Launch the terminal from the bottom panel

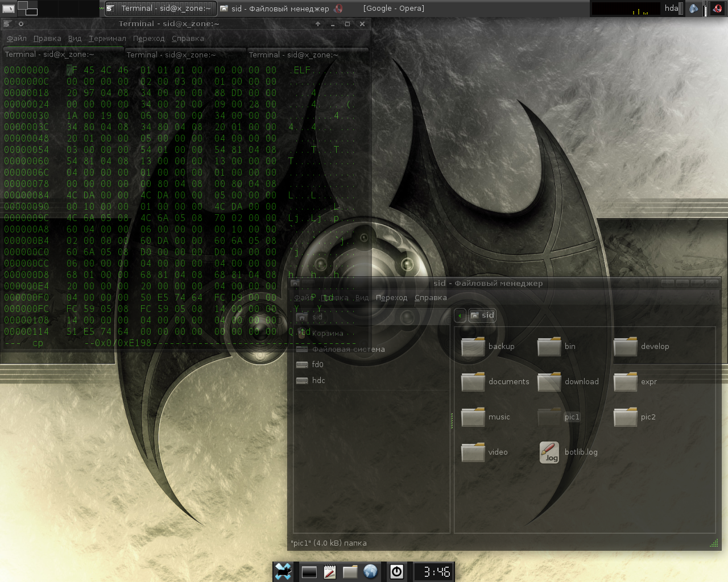point(309,572)
